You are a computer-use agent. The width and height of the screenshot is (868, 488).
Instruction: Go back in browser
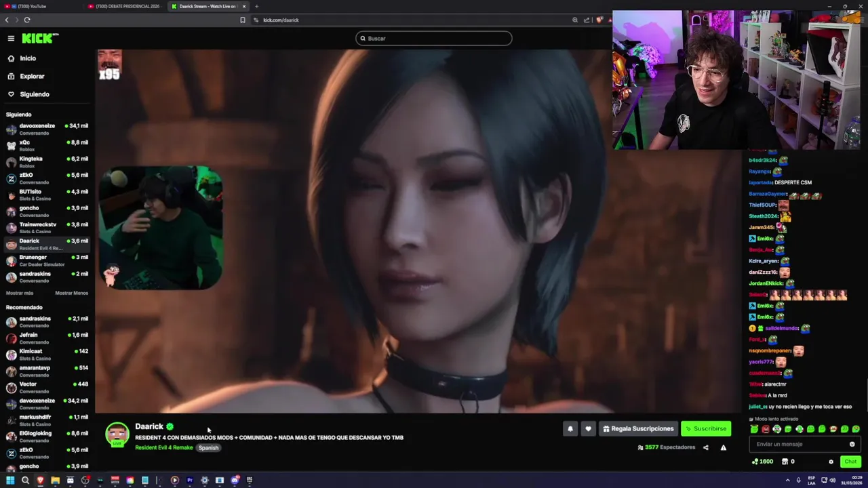(7, 20)
